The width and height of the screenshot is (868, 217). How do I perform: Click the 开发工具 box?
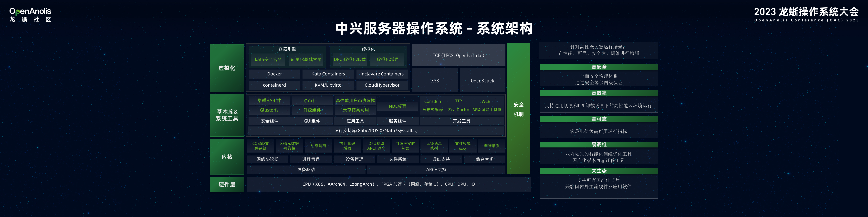pyautogui.click(x=461, y=121)
